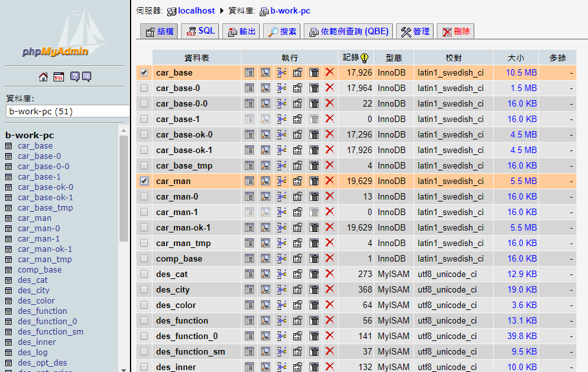Click the sidebar scrollbar up arrow
This screenshot has height=372, width=588.
tap(124, 130)
